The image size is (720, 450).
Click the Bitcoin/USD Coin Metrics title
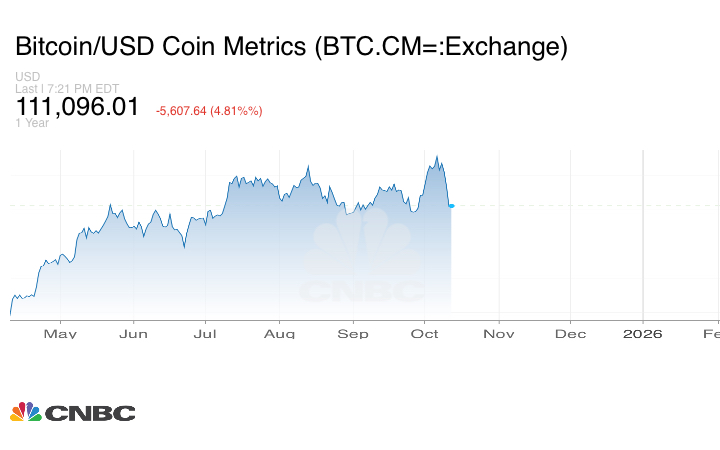(291, 47)
